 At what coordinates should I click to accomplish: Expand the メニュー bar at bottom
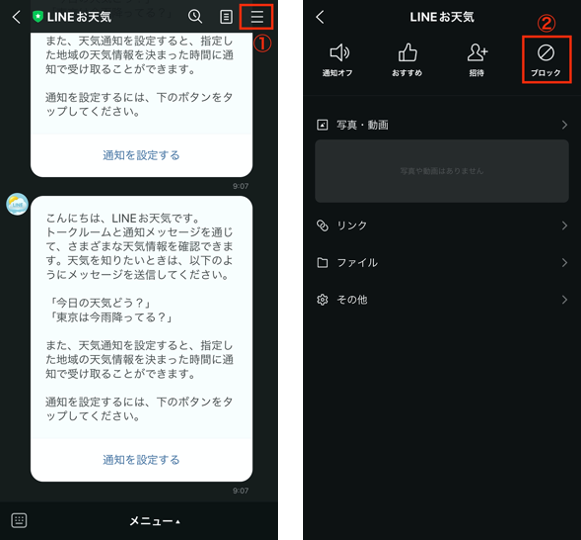point(155,521)
